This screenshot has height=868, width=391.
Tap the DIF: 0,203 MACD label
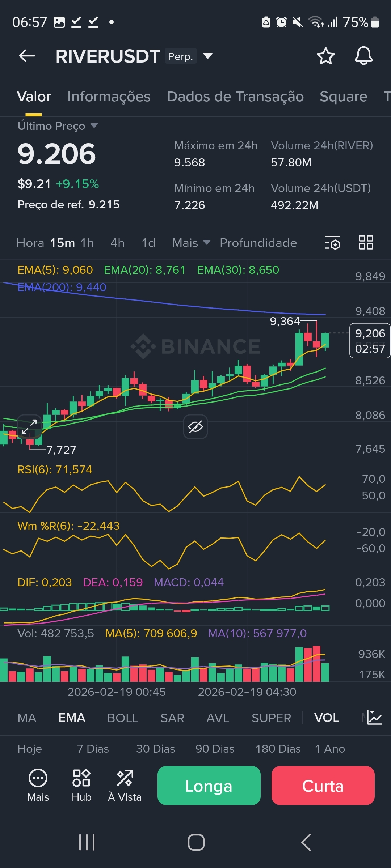(x=45, y=582)
